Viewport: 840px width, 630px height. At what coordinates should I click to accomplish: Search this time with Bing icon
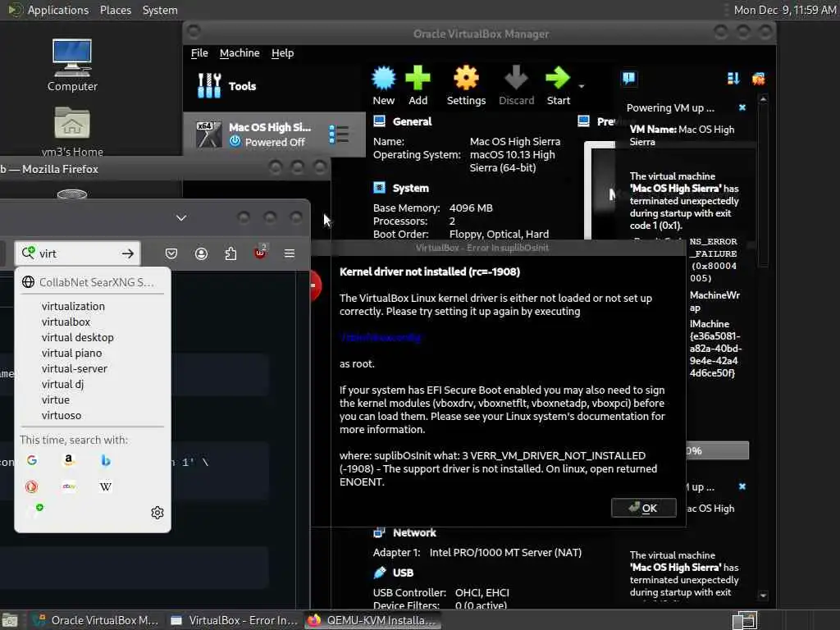click(106, 460)
